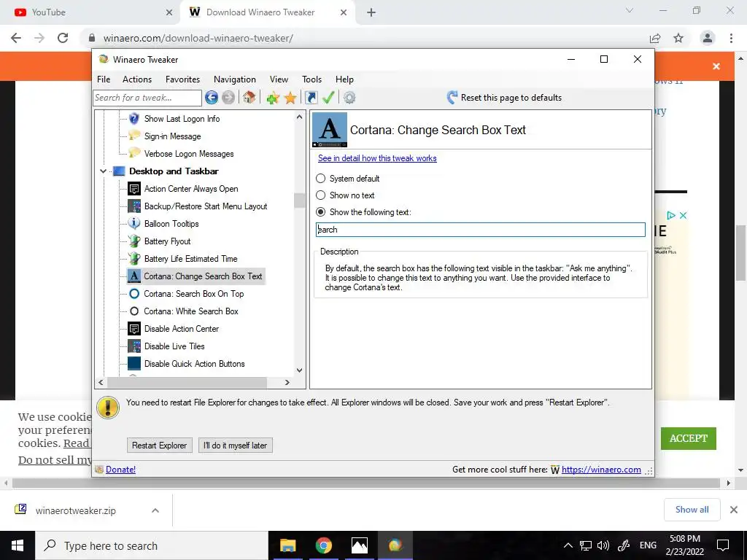The height and width of the screenshot is (560, 747).
Task: Click the tree panel vertical scrollbar thumb
Action: click(299, 201)
